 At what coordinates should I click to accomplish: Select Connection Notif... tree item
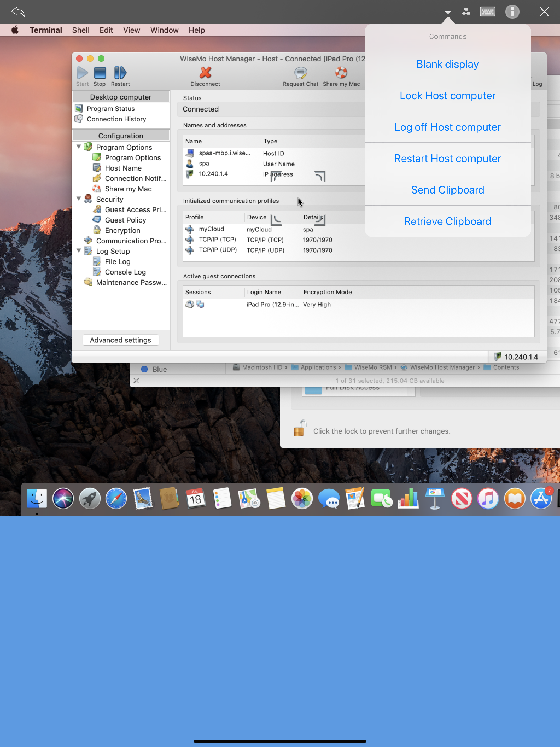[135, 179]
